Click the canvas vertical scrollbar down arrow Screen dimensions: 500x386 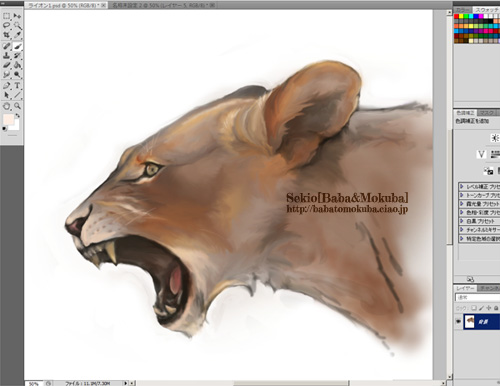450,377
